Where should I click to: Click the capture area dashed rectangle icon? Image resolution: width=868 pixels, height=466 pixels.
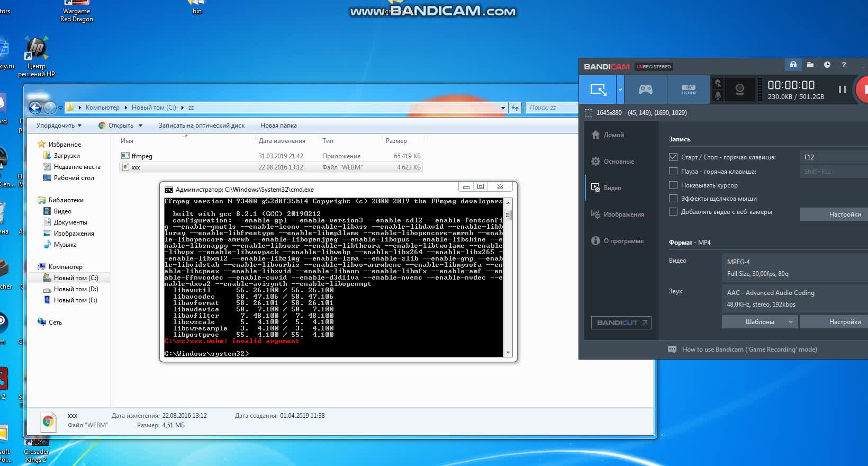pyautogui.click(x=589, y=112)
